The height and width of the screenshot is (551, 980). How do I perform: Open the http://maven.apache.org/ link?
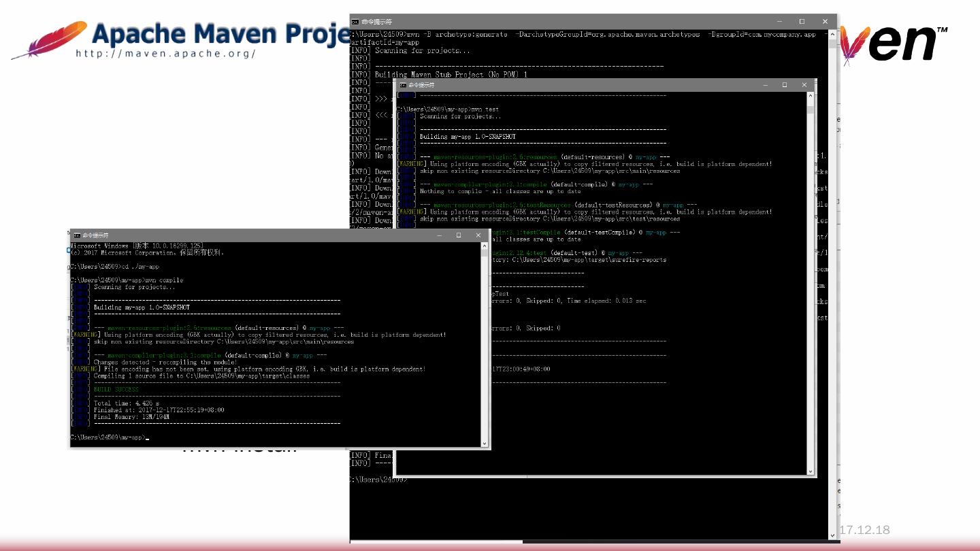coord(165,54)
